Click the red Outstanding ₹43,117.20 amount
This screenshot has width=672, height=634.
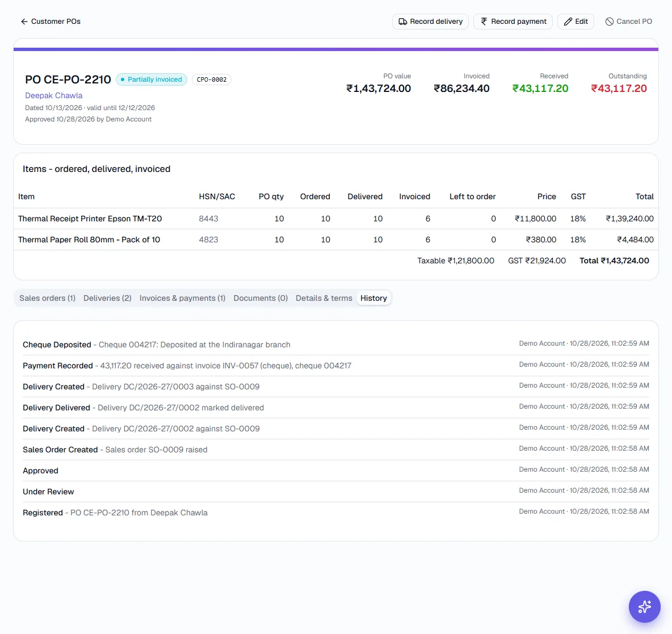[619, 89]
